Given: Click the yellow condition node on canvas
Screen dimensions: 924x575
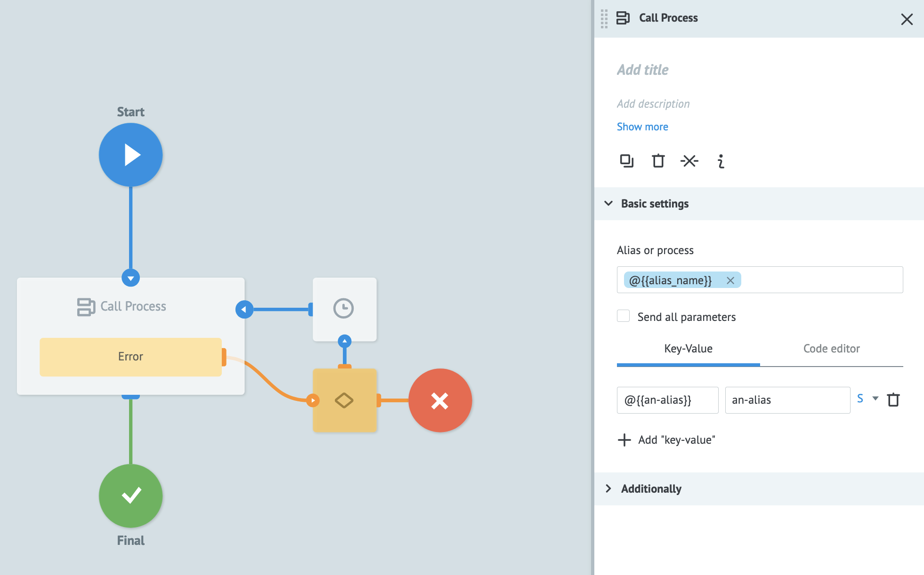Looking at the screenshot, I should 344,400.
